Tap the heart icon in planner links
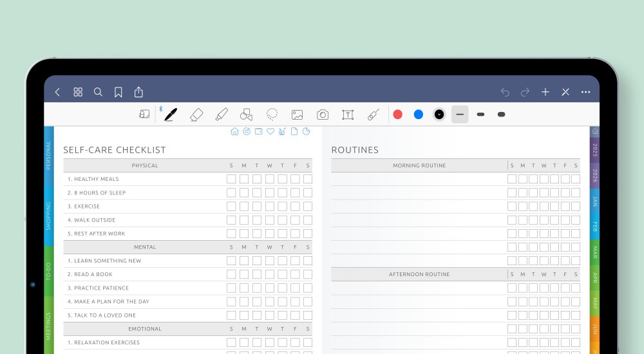The image size is (644, 354). point(270,131)
